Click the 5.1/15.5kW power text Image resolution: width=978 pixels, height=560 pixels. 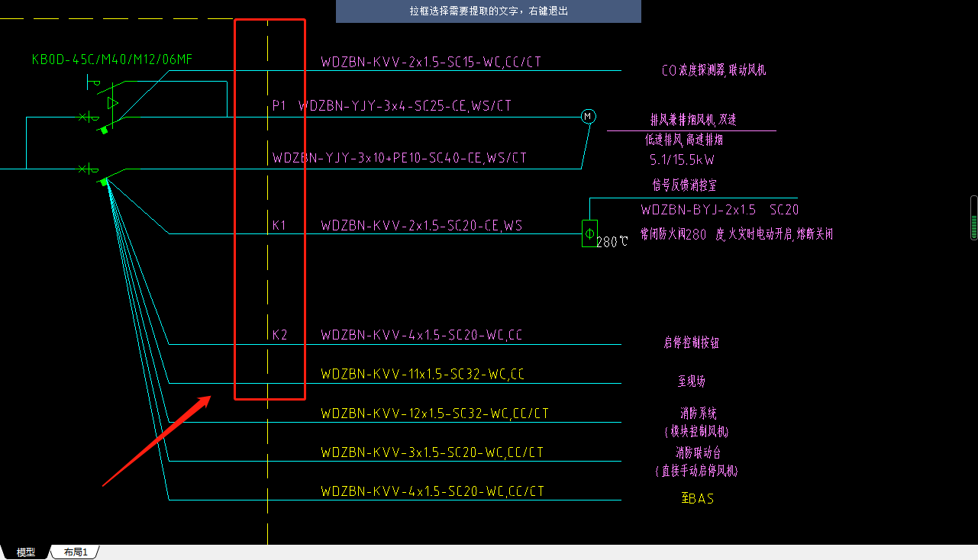pos(682,159)
